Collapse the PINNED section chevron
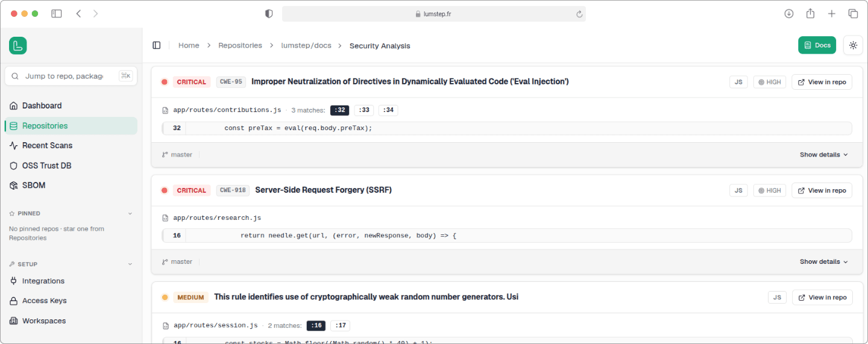 (130, 213)
